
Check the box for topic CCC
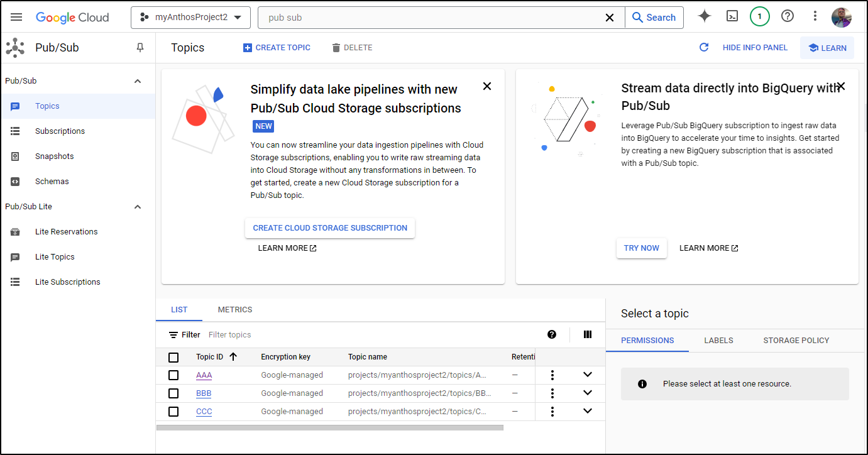tap(173, 412)
